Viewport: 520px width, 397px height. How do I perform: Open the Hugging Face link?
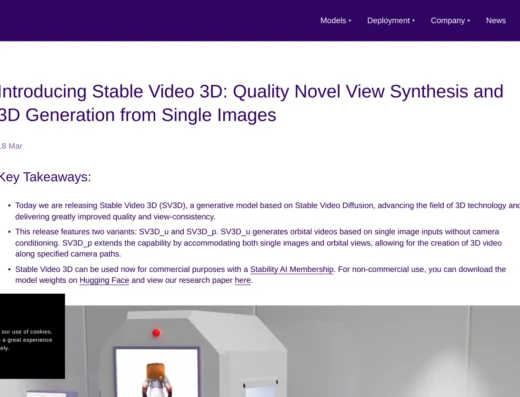(104, 280)
